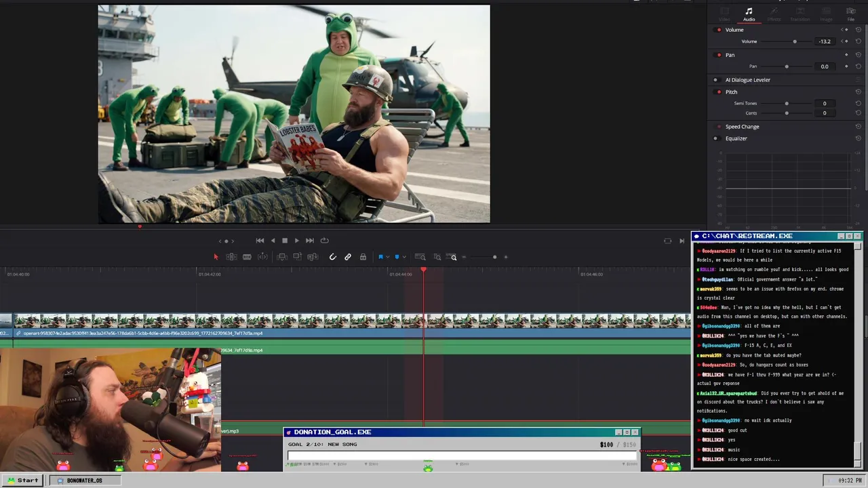Click the red playhead on timeline ruler
This screenshot has width=868, height=488.
click(424, 270)
